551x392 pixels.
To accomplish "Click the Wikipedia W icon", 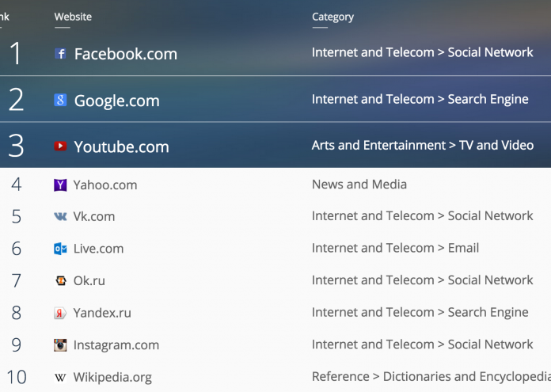I will 60,378.
